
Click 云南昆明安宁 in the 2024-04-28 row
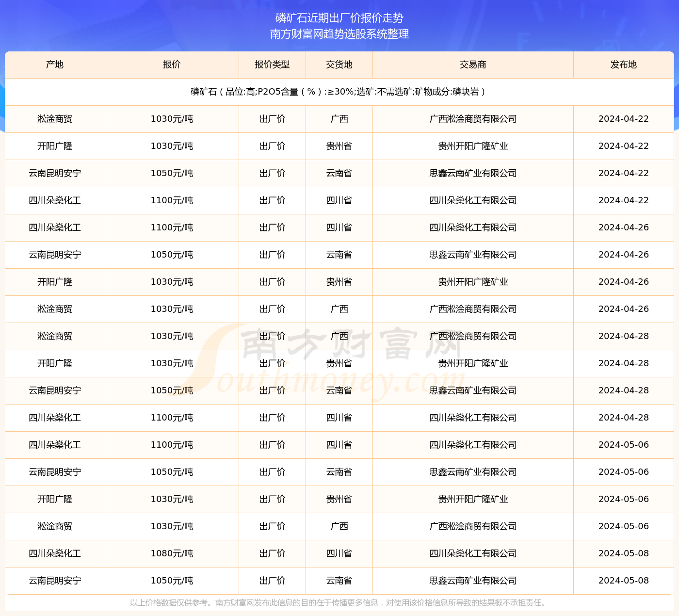point(55,390)
